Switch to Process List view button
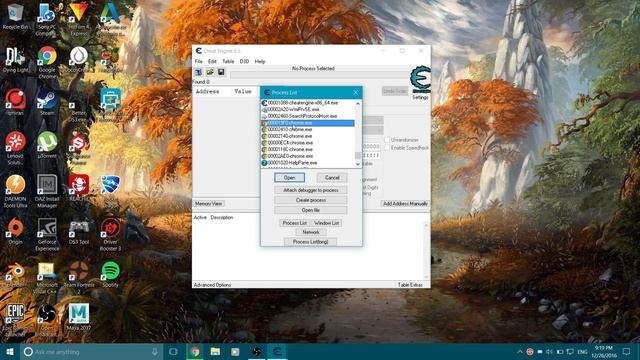640x360 pixels. click(x=295, y=223)
